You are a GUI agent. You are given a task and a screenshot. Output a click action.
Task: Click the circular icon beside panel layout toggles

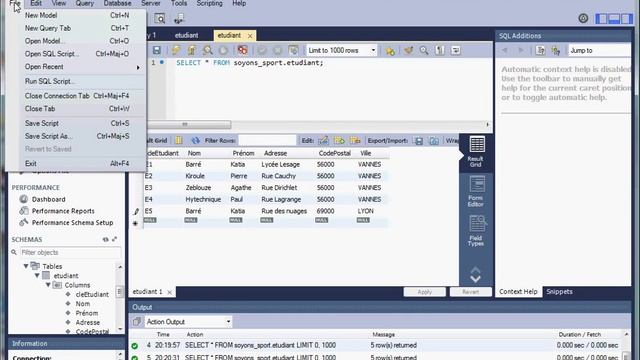click(583, 18)
